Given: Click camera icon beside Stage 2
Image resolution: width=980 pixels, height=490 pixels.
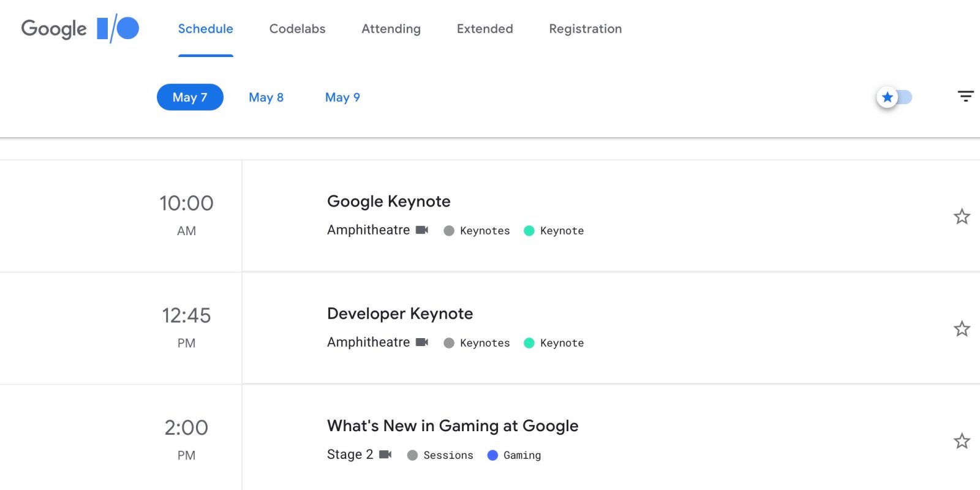Looking at the screenshot, I should [x=385, y=454].
